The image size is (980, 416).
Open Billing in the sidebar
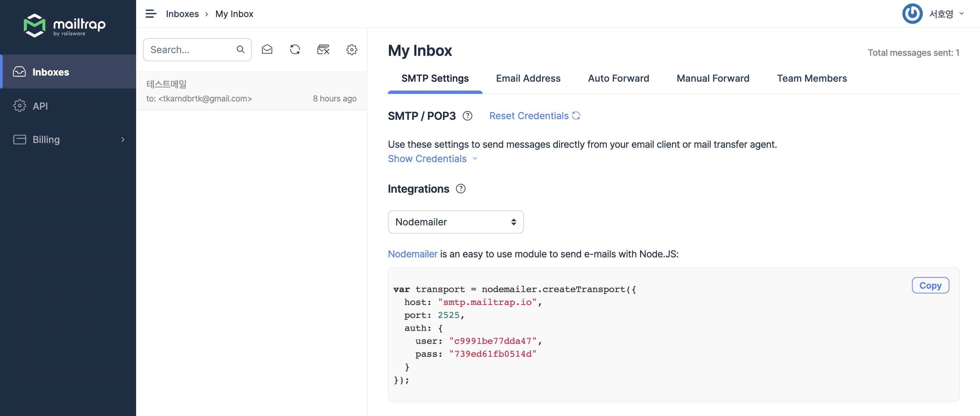pos(68,139)
